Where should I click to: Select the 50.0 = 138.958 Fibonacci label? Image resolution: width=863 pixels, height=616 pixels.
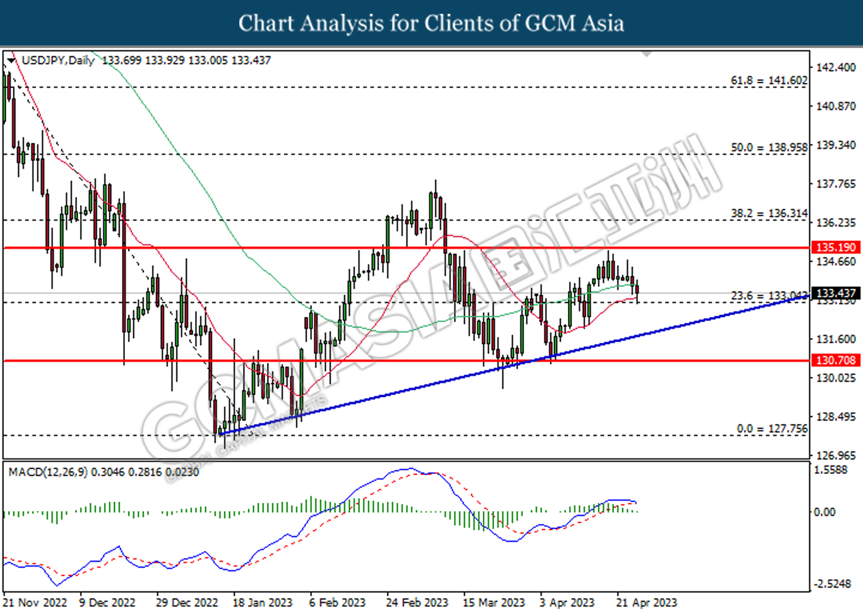tap(769, 147)
